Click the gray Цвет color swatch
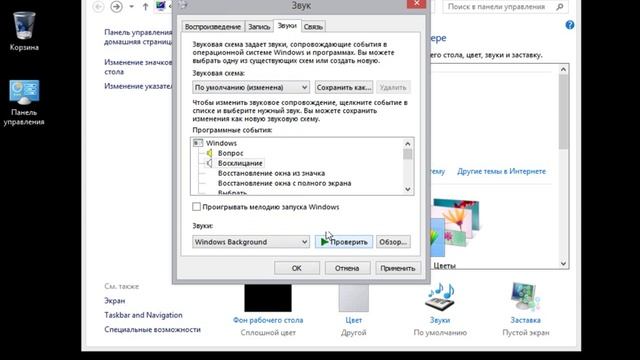This screenshot has width=640, height=360. (x=353, y=298)
